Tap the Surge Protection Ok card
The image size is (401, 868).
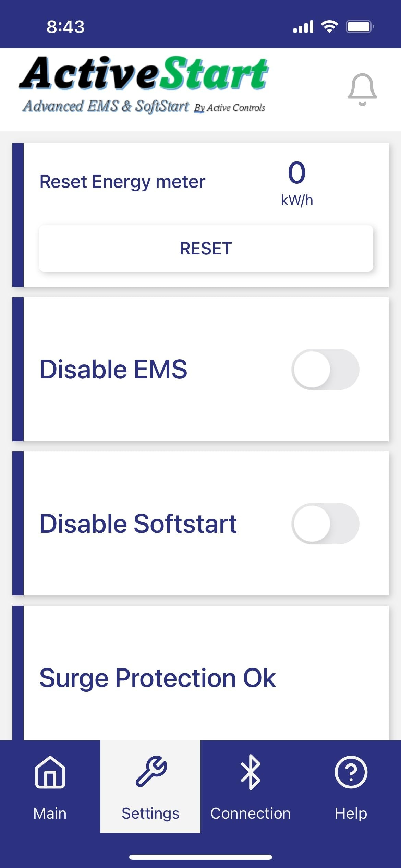click(200, 678)
